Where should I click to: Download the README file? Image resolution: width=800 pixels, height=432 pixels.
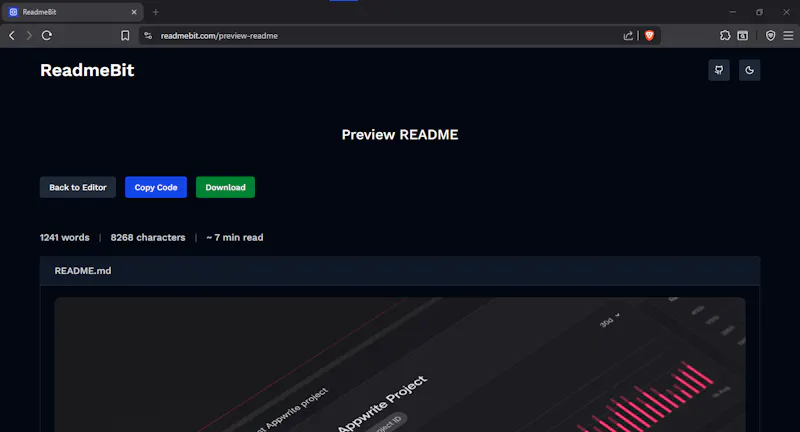point(226,187)
